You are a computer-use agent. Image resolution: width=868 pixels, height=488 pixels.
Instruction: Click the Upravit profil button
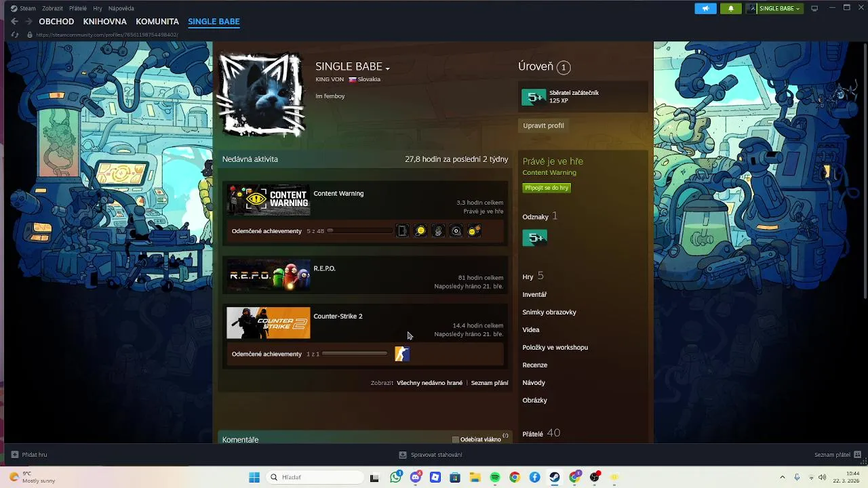(x=543, y=125)
